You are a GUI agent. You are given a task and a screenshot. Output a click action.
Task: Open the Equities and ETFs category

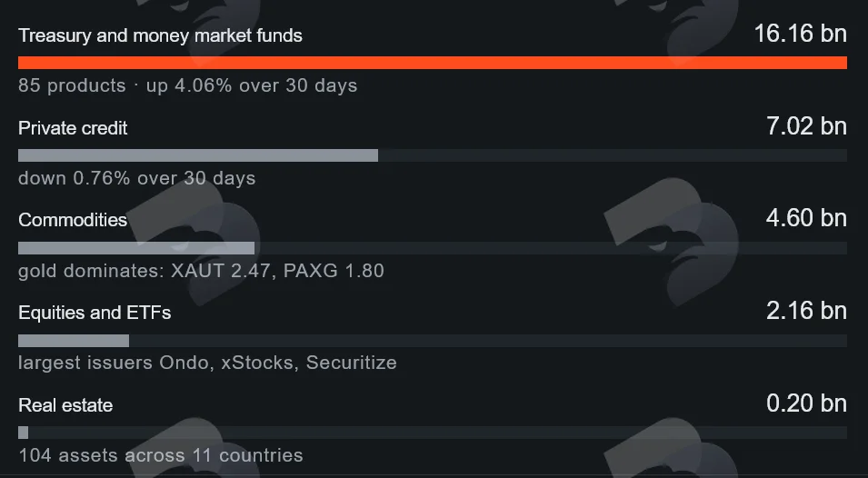click(95, 314)
